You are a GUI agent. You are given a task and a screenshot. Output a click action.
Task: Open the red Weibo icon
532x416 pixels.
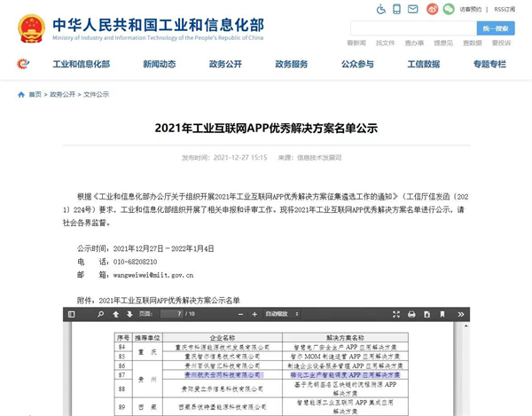(x=433, y=9)
